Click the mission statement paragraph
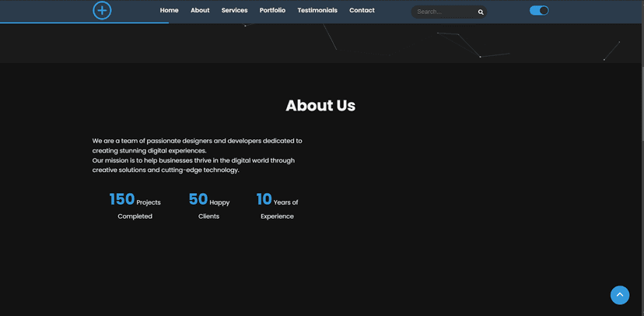The image size is (644, 316). tap(194, 165)
